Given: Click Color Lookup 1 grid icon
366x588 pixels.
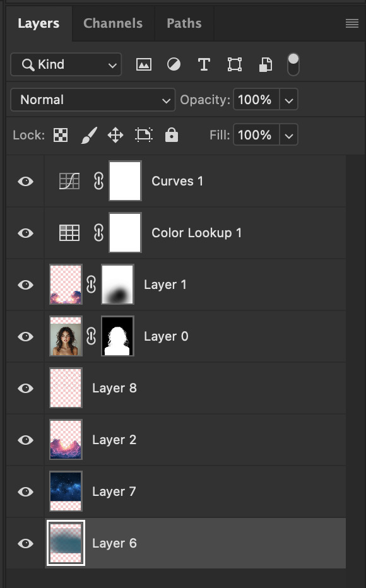Looking at the screenshot, I should click(69, 233).
